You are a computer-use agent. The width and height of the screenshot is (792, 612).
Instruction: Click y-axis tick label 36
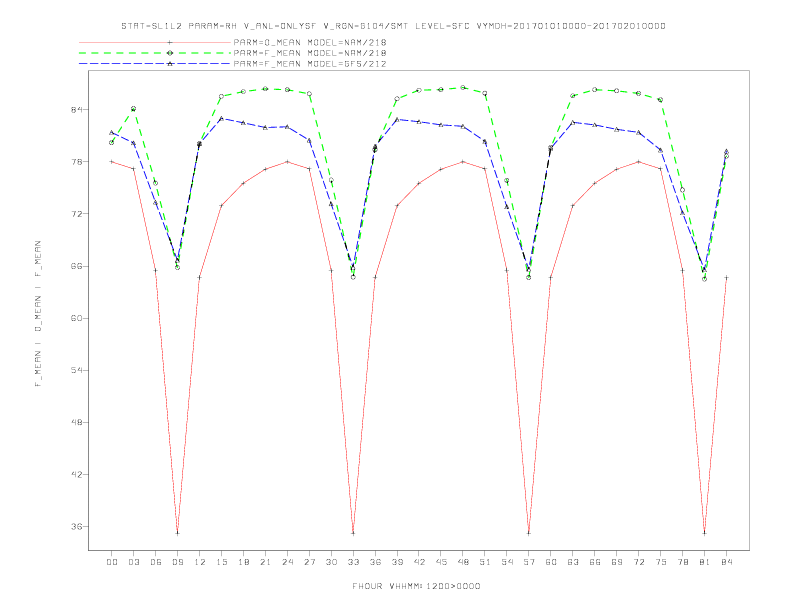point(77,526)
